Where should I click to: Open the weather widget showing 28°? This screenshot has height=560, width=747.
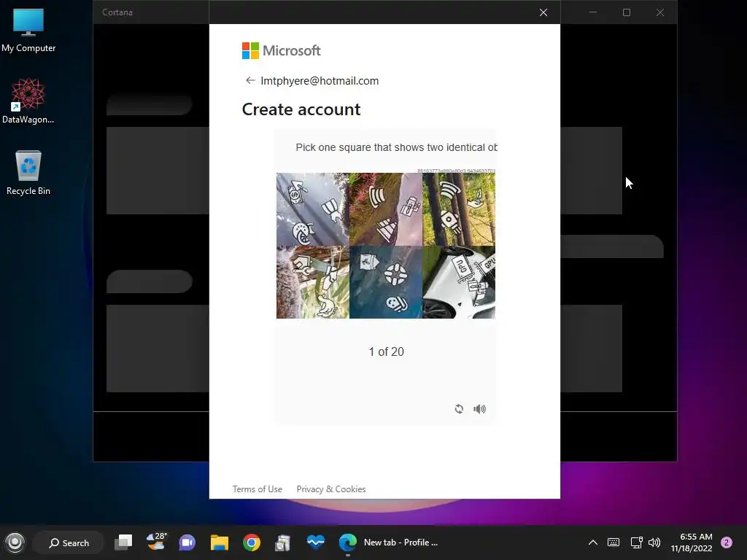coord(156,542)
